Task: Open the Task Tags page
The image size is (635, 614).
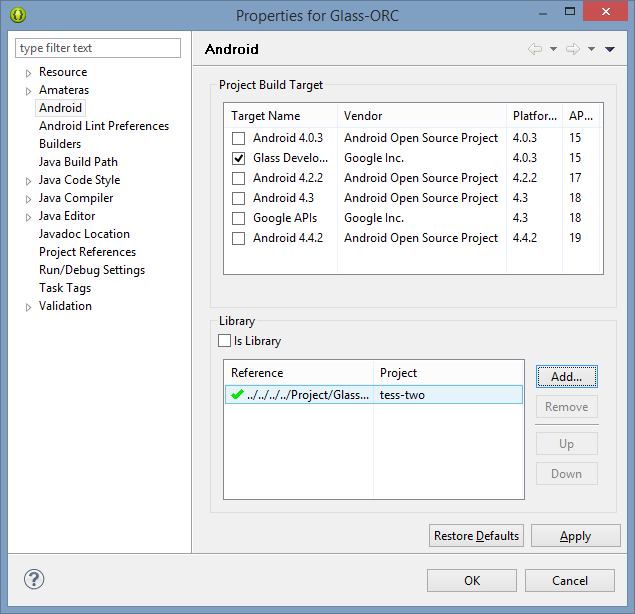Action: point(65,288)
